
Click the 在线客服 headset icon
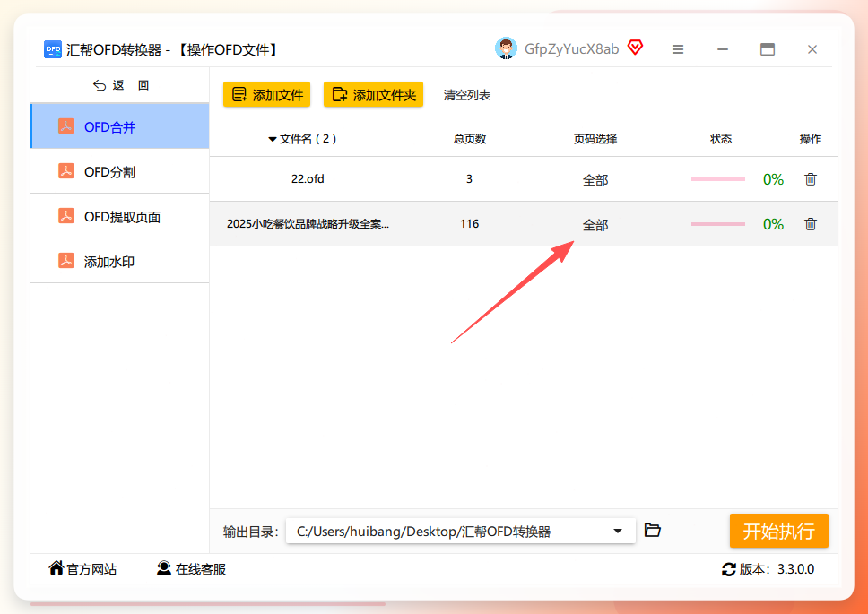(x=164, y=568)
